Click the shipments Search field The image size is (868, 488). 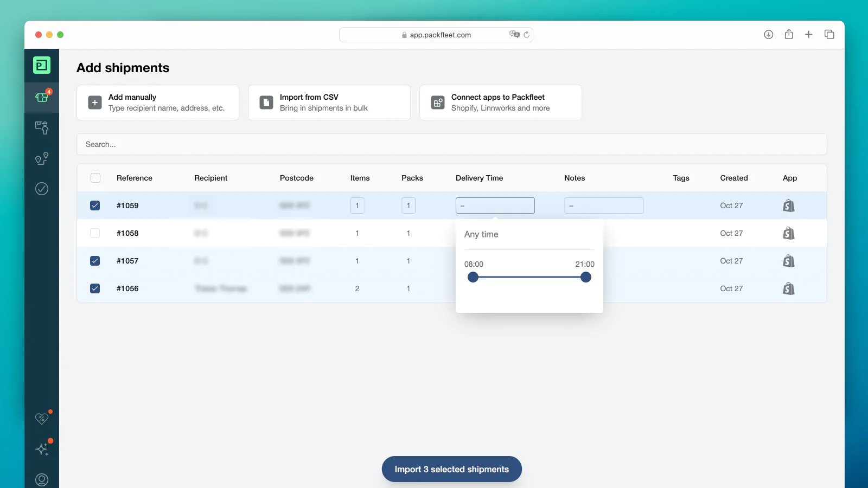click(x=451, y=144)
